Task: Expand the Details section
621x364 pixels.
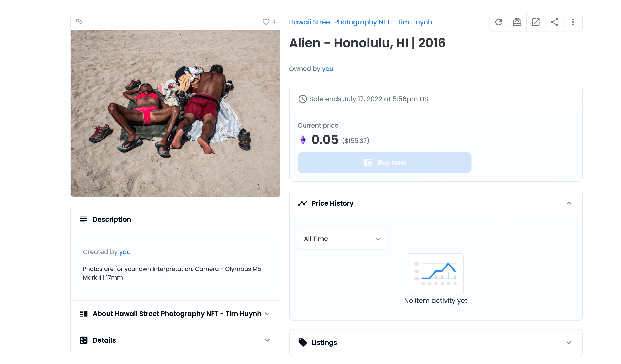Action: [x=267, y=340]
